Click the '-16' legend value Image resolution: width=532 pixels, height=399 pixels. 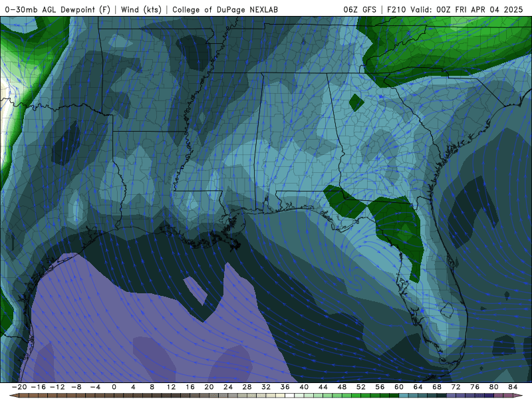(38, 387)
